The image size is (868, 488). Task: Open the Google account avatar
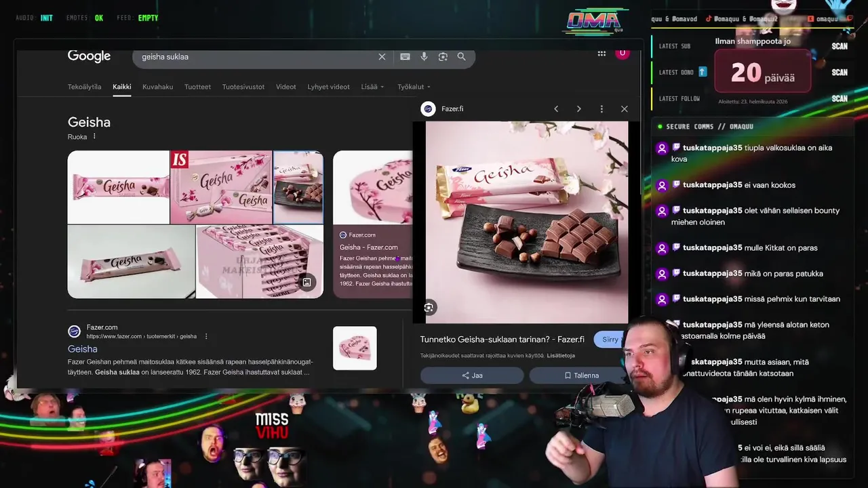[x=622, y=53]
